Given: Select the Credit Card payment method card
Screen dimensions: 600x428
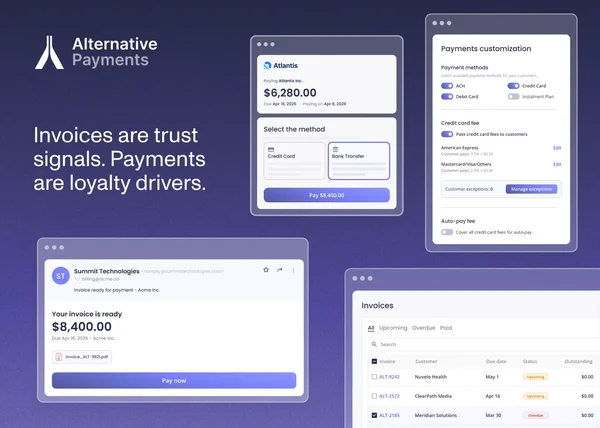Looking at the screenshot, I should pos(294,161).
